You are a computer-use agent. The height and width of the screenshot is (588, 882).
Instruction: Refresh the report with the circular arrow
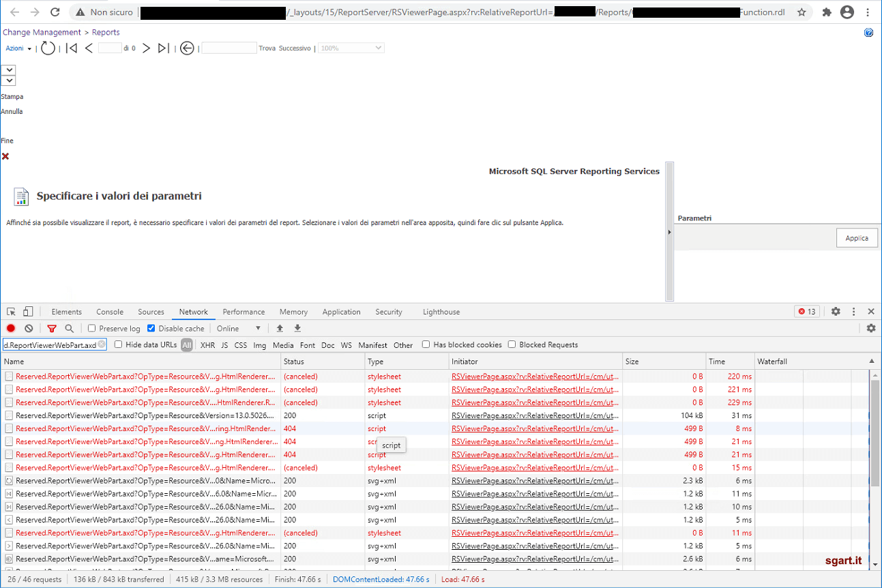(48, 48)
